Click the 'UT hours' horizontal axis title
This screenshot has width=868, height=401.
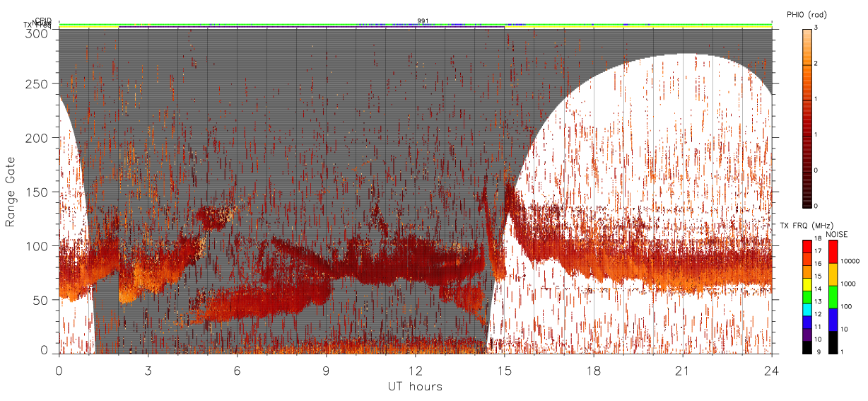415,386
